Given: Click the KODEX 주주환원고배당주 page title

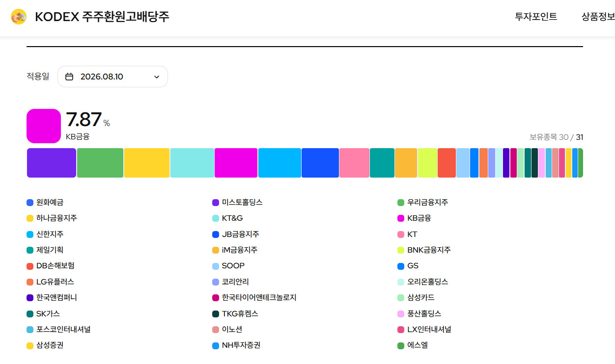Looking at the screenshot, I should coord(102,16).
